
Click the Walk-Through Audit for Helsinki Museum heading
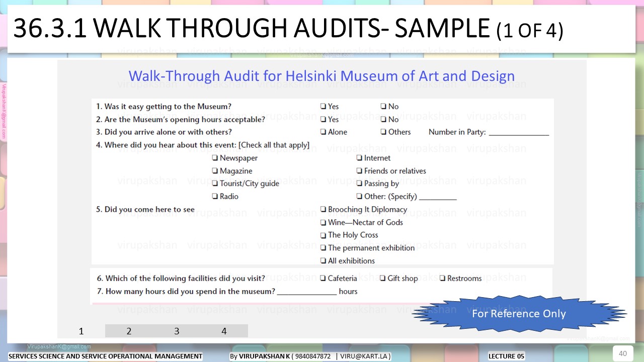(321, 76)
